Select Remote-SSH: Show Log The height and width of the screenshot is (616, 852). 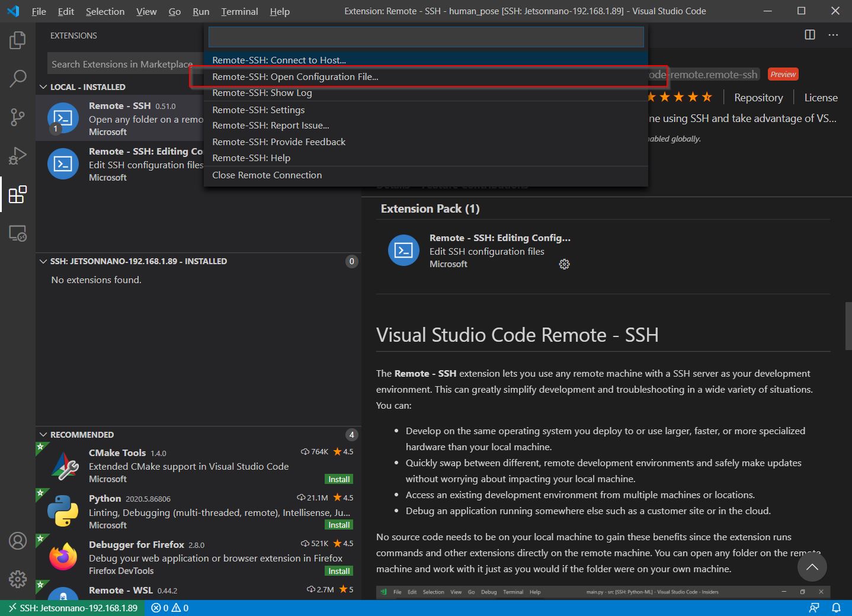click(x=426, y=92)
